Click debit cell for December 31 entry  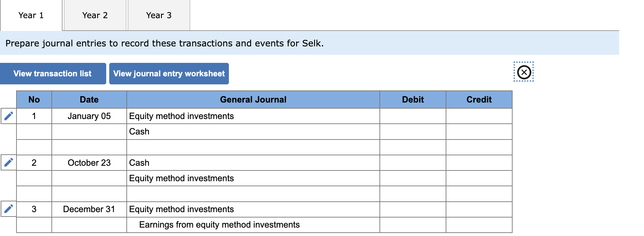413,209
